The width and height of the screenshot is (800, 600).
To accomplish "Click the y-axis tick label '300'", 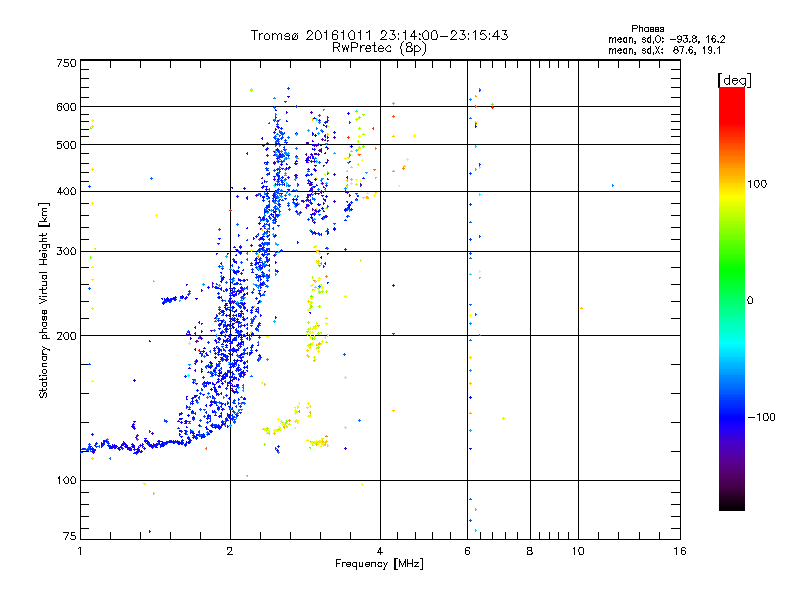I will [x=66, y=251].
